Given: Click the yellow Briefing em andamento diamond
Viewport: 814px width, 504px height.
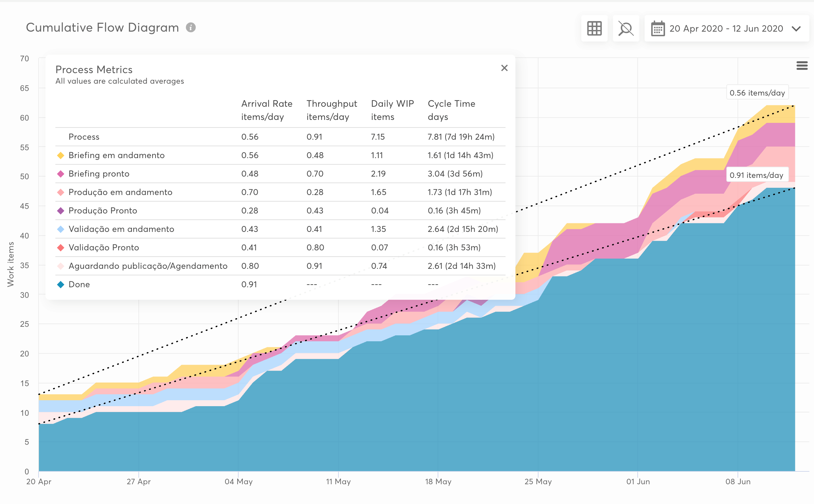Looking at the screenshot, I should (x=61, y=155).
